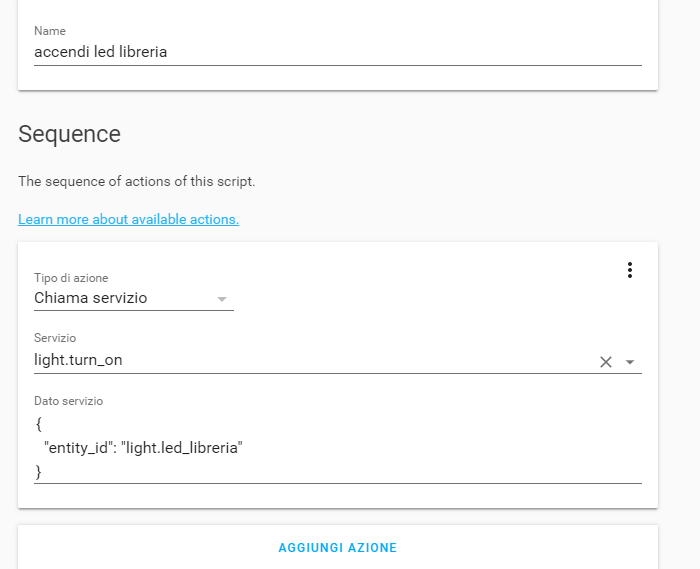Place cursor after the closing brace
Screen dimensions: 700x569
[x=44, y=472]
